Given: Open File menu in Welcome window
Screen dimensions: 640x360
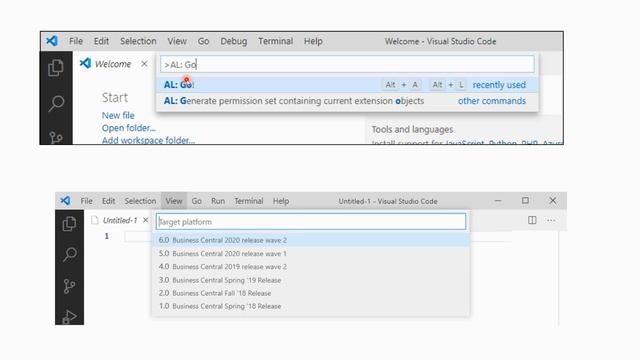Looking at the screenshot, I should (x=76, y=41).
